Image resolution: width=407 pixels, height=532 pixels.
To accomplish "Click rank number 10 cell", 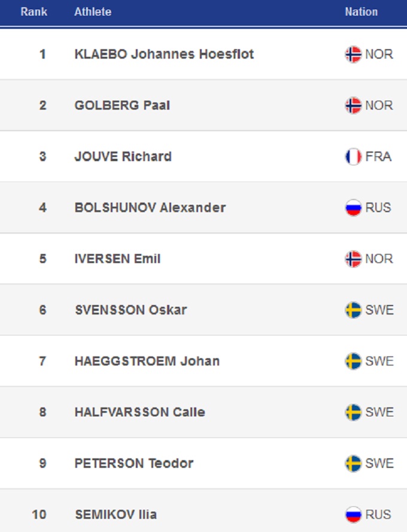I will [x=40, y=515].
